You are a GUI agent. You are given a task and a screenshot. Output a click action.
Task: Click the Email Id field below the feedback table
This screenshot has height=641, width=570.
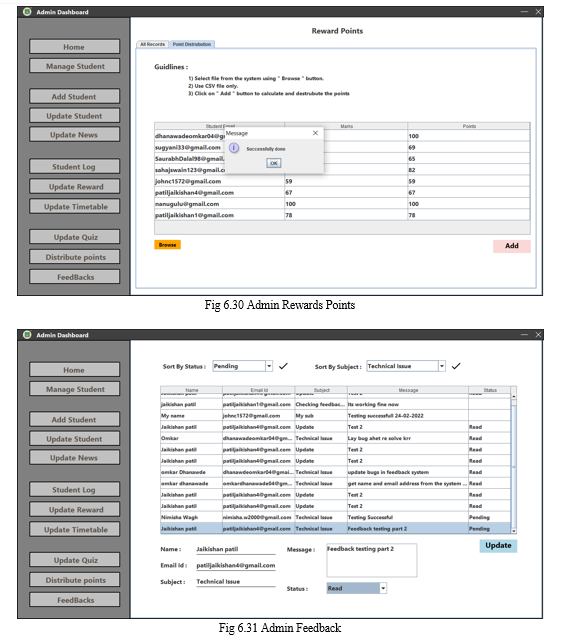point(236,565)
